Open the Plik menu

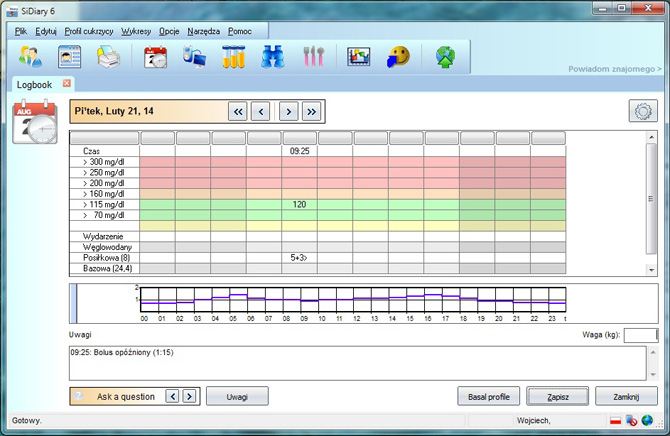[x=21, y=31]
